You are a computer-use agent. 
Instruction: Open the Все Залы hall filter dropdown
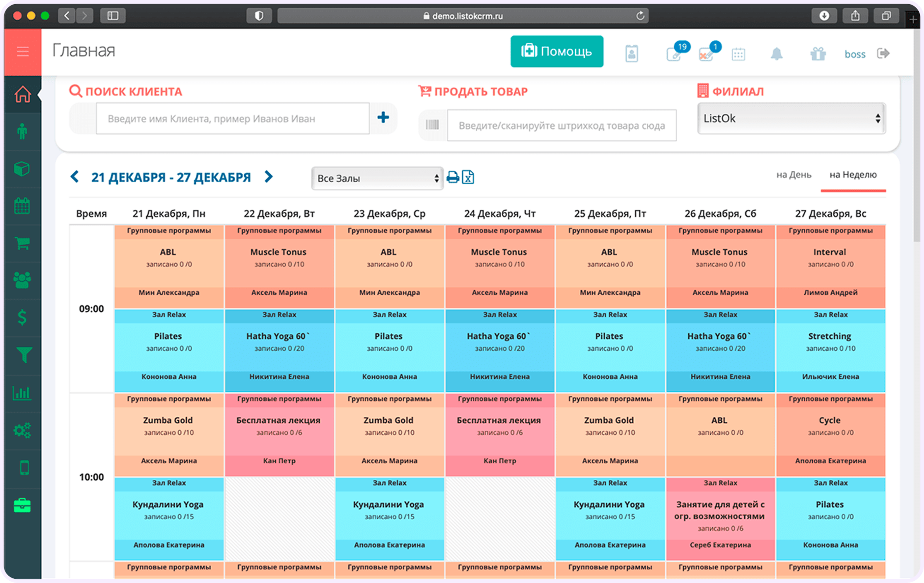(377, 178)
